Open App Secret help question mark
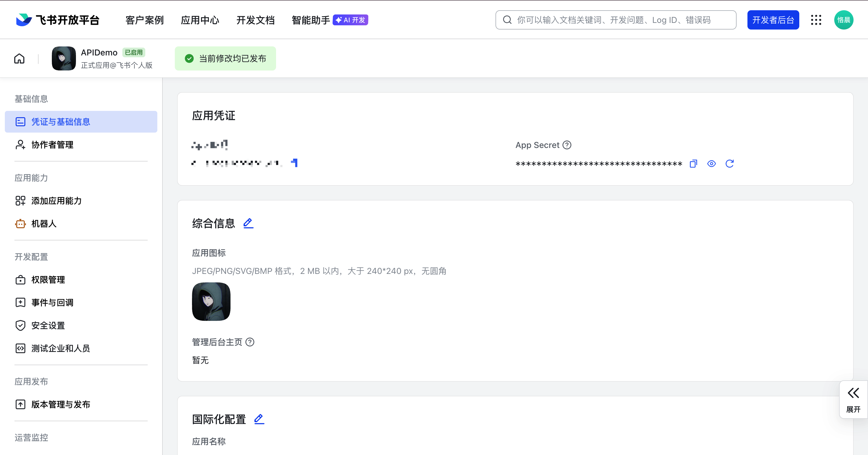 pyautogui.click(x=567, y=145)
